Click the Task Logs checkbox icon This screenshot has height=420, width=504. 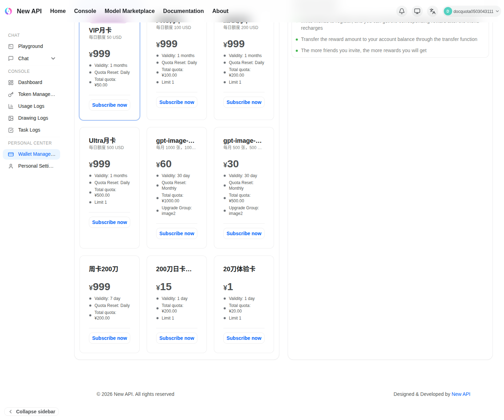[11, 130]
